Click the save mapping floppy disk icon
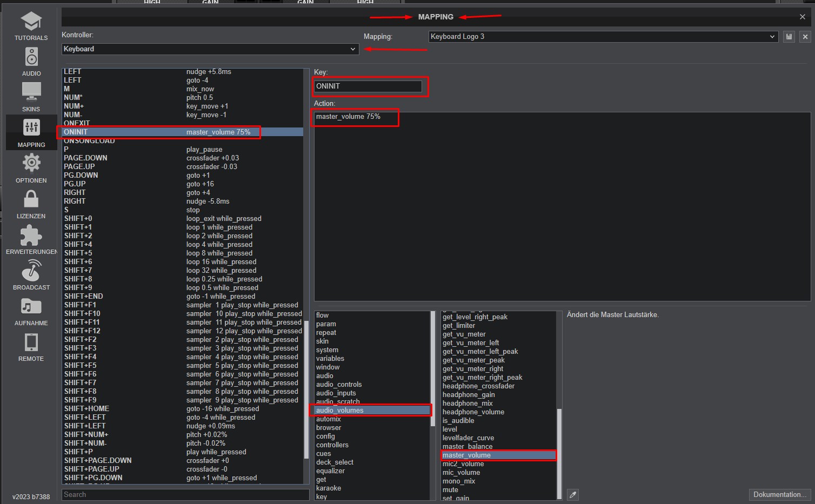Image resolution: width=815 pixels, height=504 pixels. (789, 37)
